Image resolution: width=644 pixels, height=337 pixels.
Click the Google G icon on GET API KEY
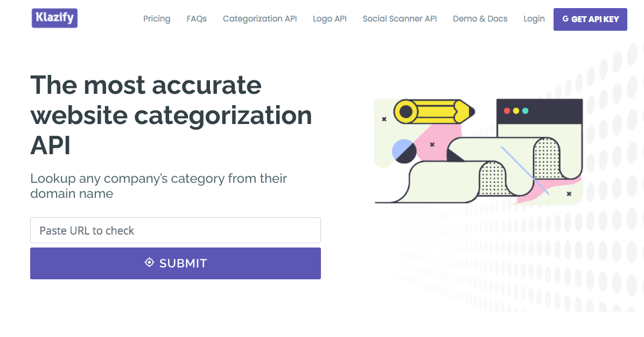tap(566, 19)
